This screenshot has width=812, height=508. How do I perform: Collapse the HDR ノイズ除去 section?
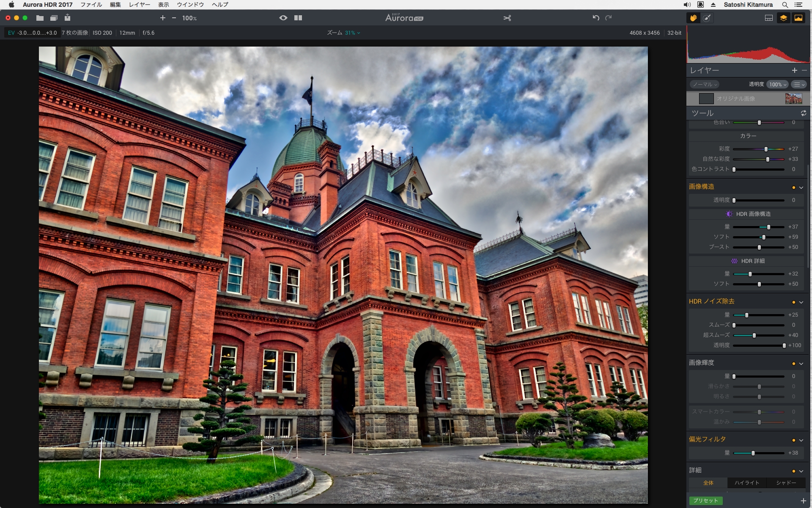(801, 302)
